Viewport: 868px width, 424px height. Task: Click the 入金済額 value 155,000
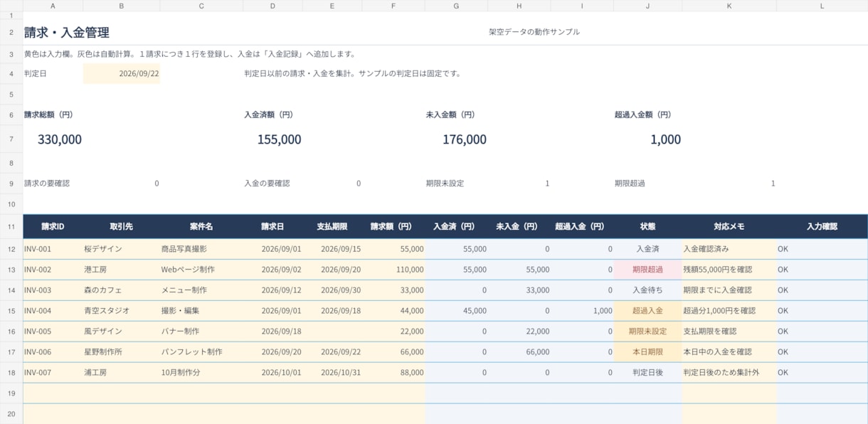click(279, 139)
